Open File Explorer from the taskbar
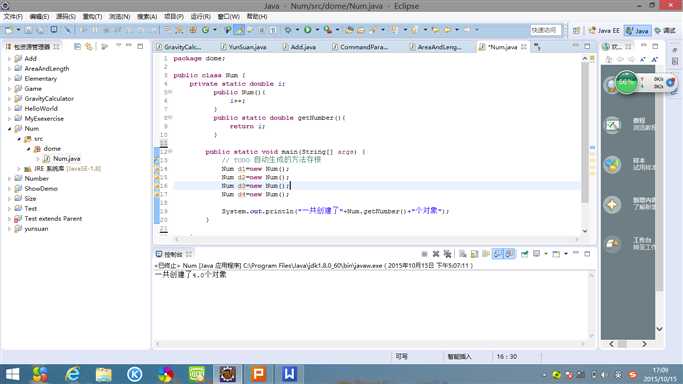The width and height of the screenshot is (683, 384). (104, 374)
